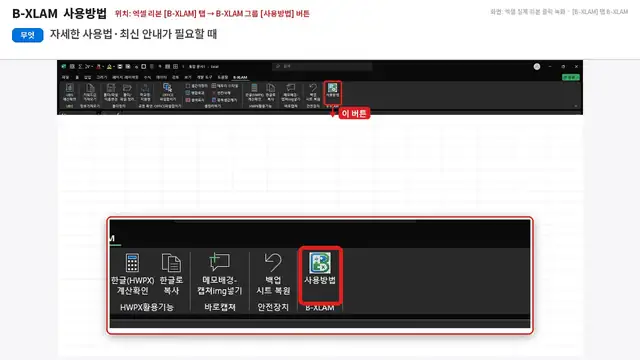Click 메모배경-캡쳐img넣기 in the enlarged ribbon view
The width and height of the screenshot is (640, 360).
(x=220, y=273)
